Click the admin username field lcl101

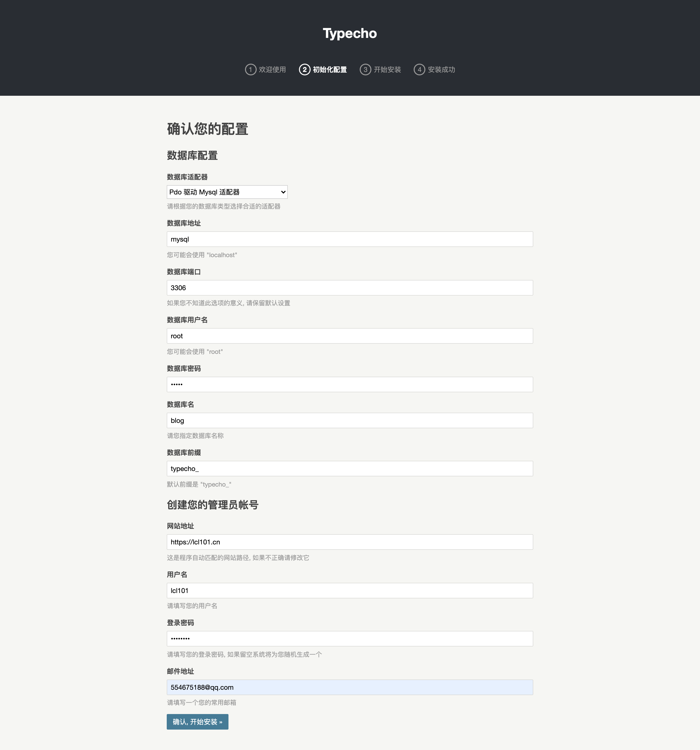point(350,590)
